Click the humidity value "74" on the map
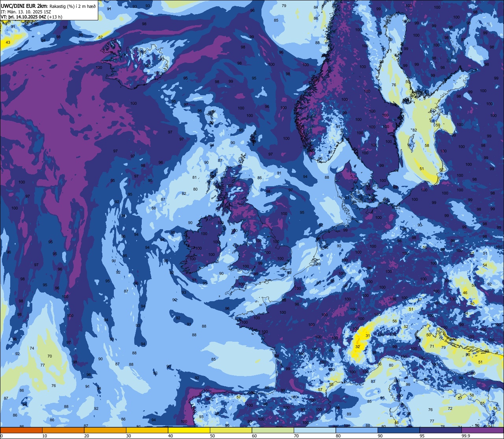The width and height of the screenshot is (504, 439). 32,348
